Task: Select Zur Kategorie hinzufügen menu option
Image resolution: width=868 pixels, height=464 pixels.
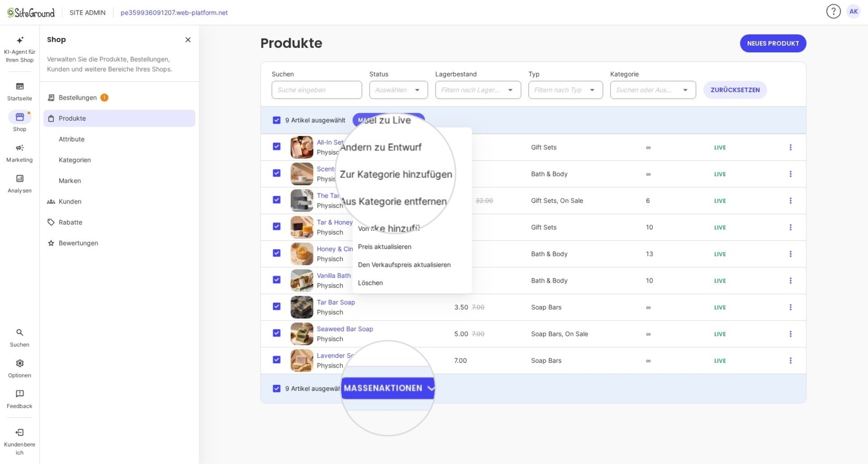Action: pyautogui.click(x=396, y=175)
